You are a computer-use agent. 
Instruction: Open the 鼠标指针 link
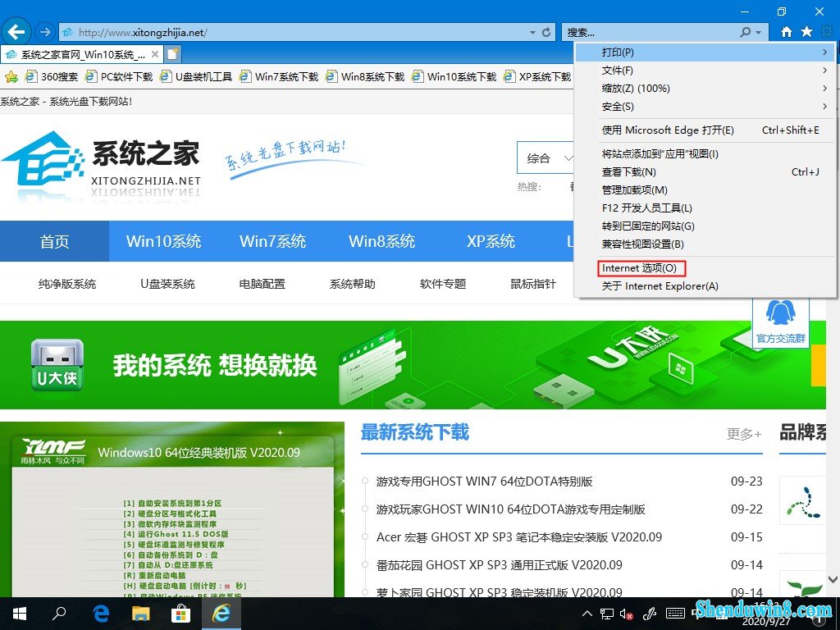533,284
